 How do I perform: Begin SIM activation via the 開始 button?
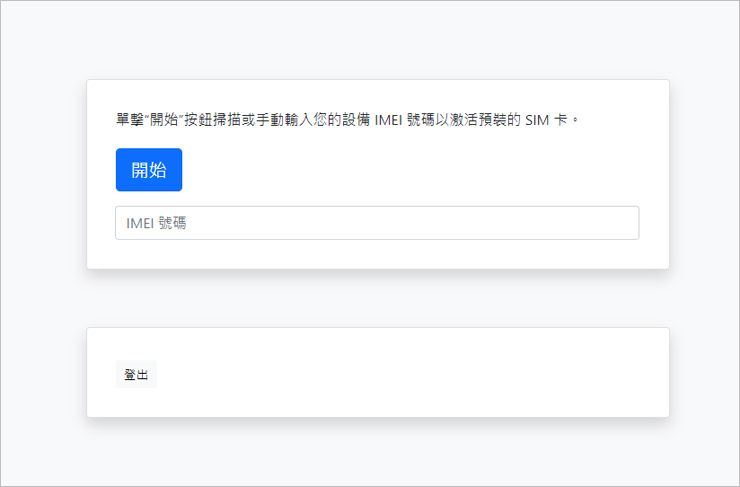pos(149,170)
